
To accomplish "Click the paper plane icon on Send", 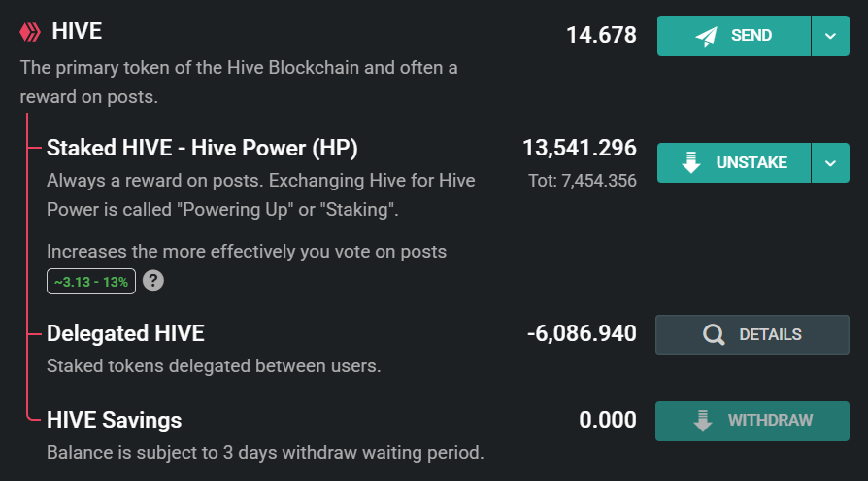I will [706, 36].
